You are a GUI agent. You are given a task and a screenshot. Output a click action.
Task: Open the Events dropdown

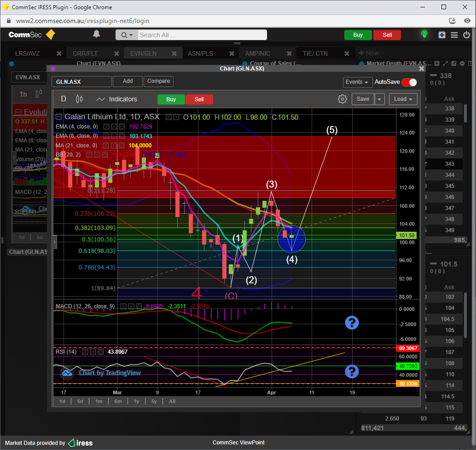coord(357,82)
